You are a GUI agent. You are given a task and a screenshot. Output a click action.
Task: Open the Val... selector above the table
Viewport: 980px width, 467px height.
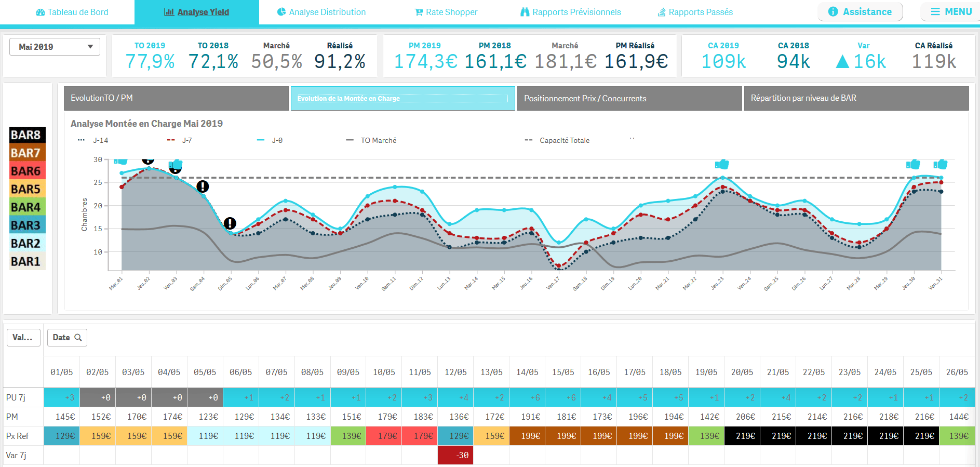tap(23, 338)
